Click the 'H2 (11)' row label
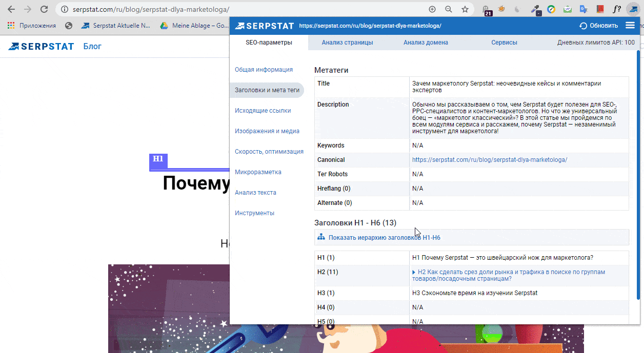 coord(328,272)
